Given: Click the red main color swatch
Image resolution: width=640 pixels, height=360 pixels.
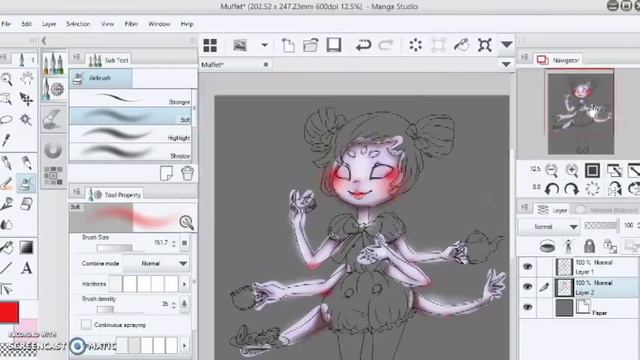Looking at the screenshot, I should pos(9,312).
